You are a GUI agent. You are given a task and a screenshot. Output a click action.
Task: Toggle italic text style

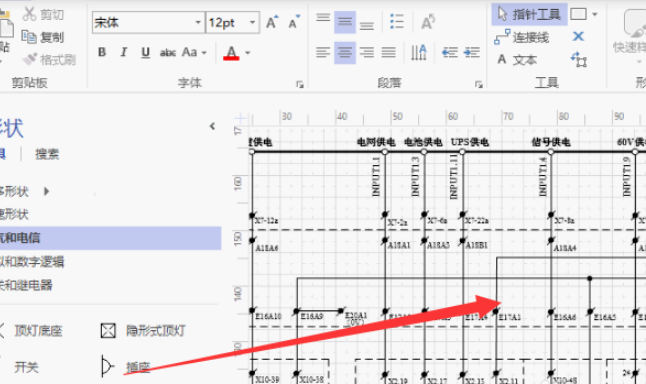(124, 52)
